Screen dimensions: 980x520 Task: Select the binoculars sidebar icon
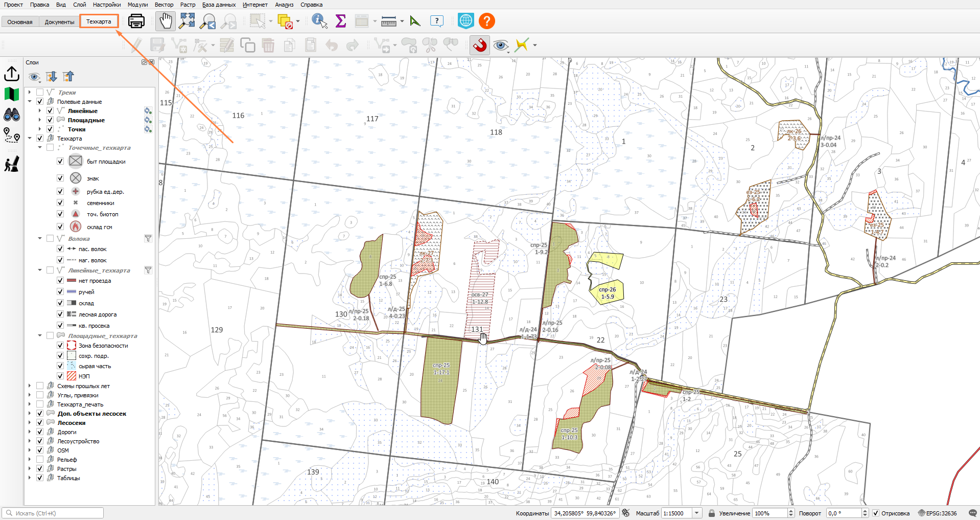click(12, 115)
